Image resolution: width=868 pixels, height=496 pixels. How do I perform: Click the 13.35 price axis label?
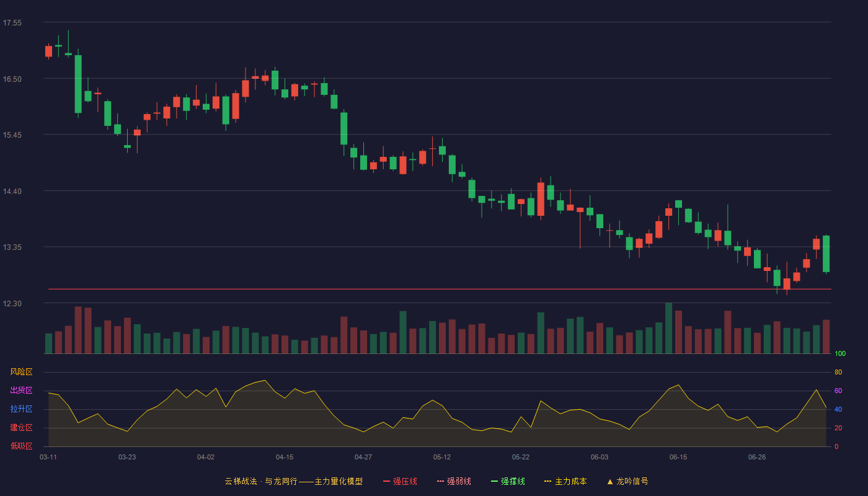(x=12, y=247)
